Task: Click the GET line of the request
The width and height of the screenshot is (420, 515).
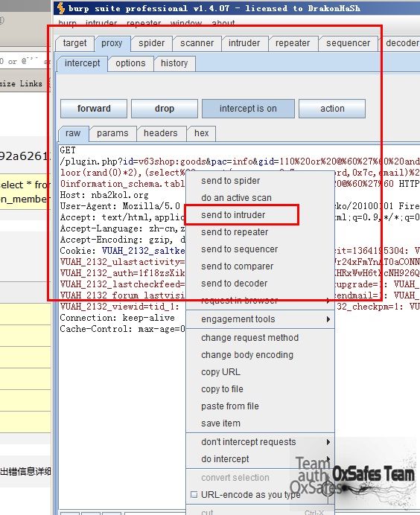Action: click(68, 150)
